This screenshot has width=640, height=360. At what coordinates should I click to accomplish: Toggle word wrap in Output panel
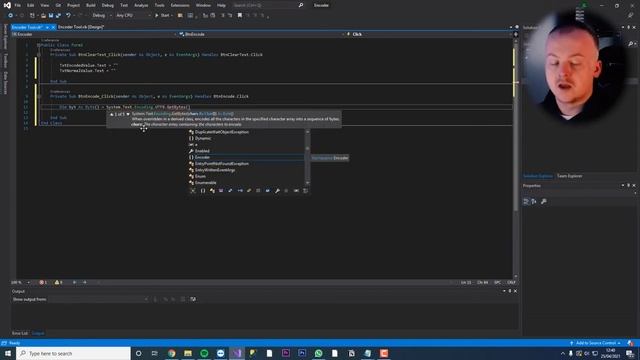(193, 299)
